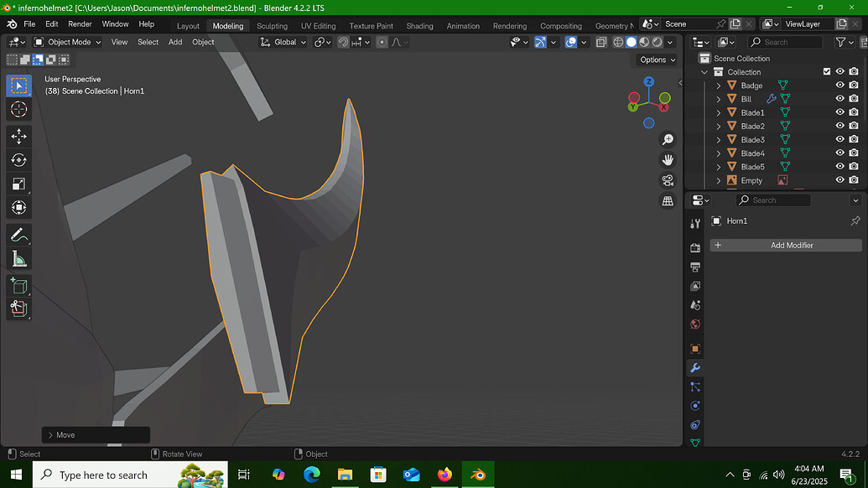
Task: Select the Add Cube tool
Action: tap(18, 285)
